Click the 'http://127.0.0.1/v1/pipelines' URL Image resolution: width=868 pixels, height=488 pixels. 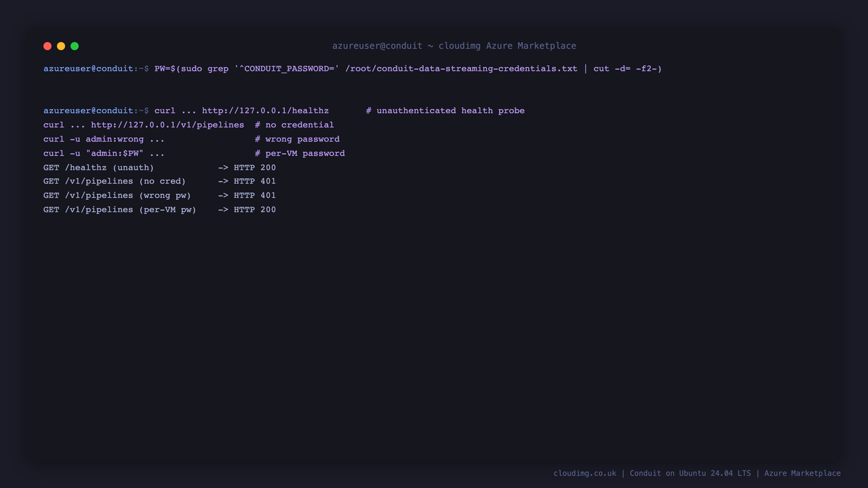click(167, 125)
